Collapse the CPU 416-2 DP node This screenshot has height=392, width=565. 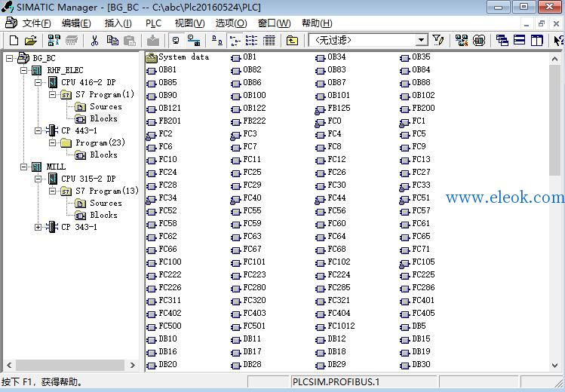pyautogui.click(x=38, y=82)
